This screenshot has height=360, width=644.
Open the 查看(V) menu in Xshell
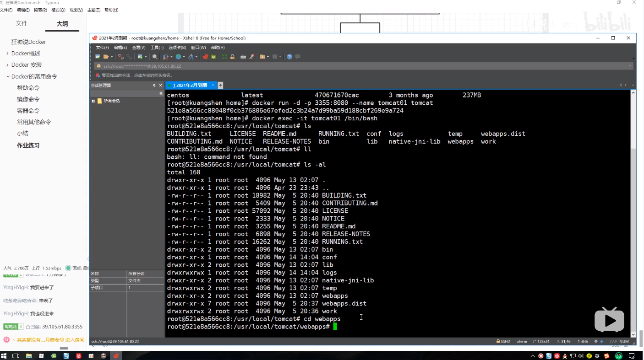[x=139, y=48]
